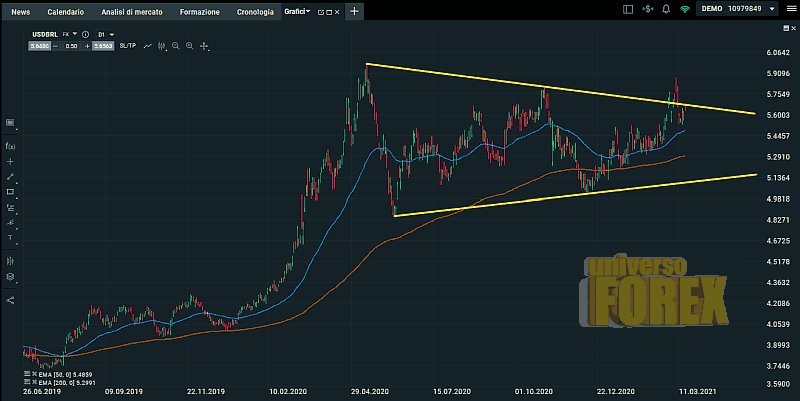Add a new tab with plus button
800x401 pixels.
point(354,10)
